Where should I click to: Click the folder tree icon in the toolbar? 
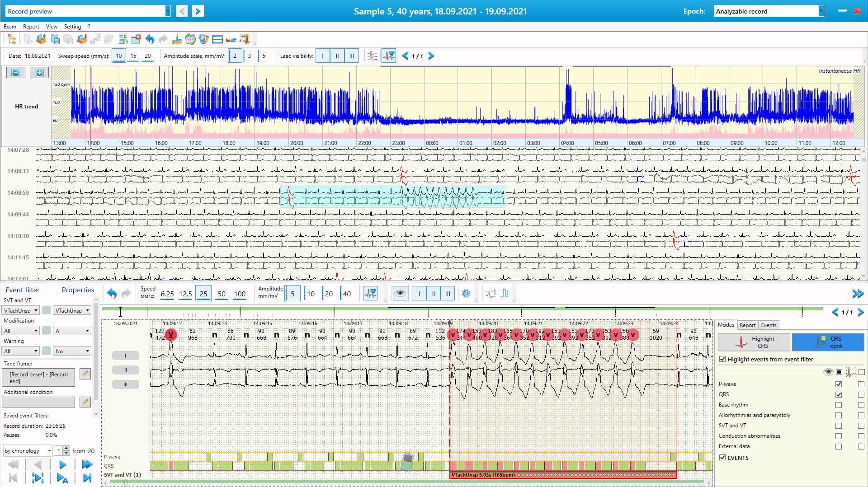pyautogui.click(x=12, y=39)
